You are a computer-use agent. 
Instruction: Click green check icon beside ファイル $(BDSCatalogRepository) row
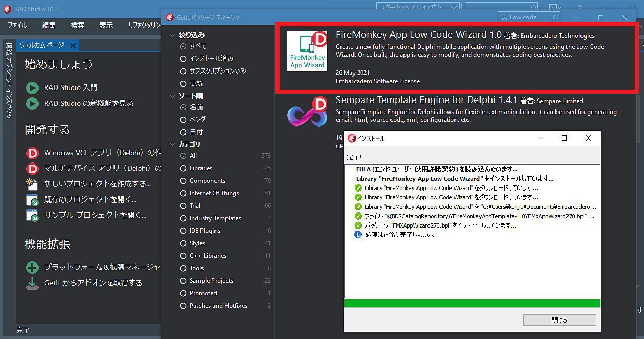(358, 216)
